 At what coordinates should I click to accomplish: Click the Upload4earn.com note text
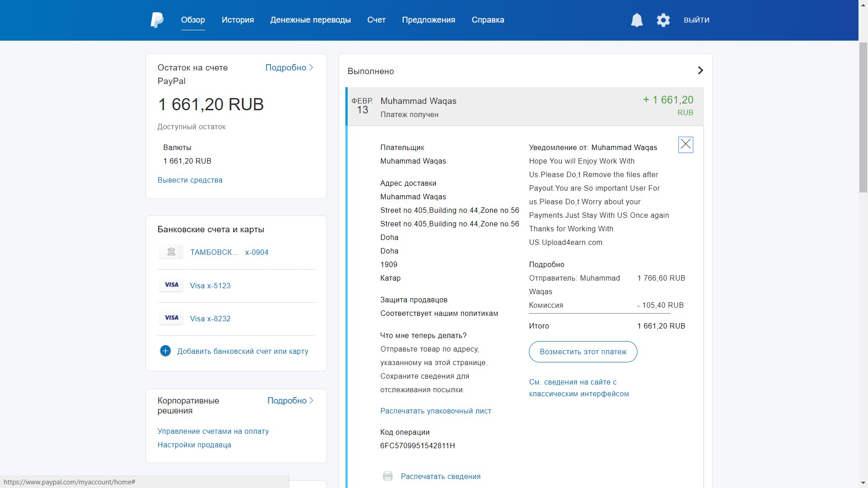tap(566, 242)
